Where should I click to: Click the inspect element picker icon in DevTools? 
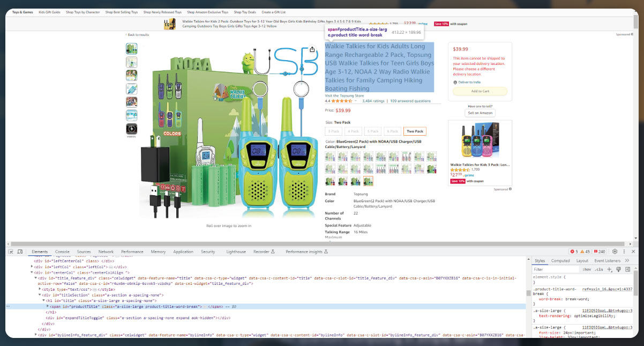click(x=12, y=252)
